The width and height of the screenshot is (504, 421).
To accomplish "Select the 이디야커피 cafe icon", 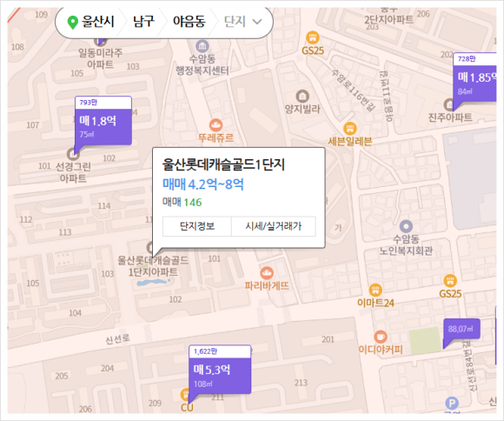I will coord(381,337).
